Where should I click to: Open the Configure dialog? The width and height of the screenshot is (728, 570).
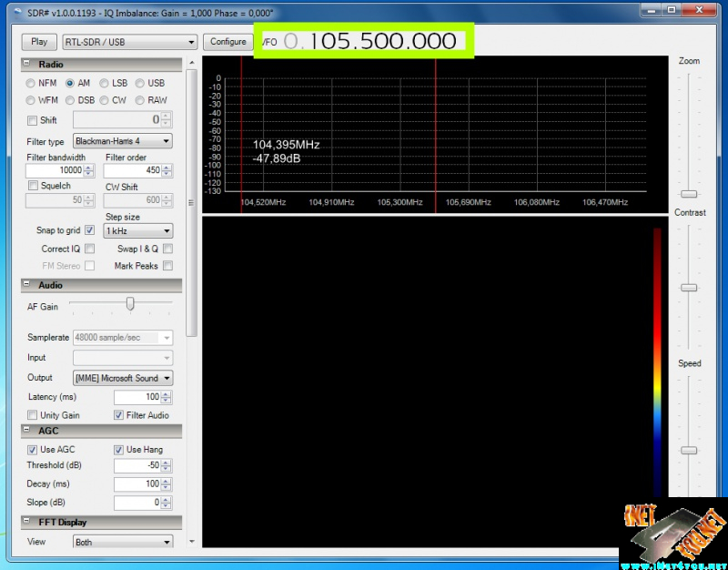click(x=227, y=42)
